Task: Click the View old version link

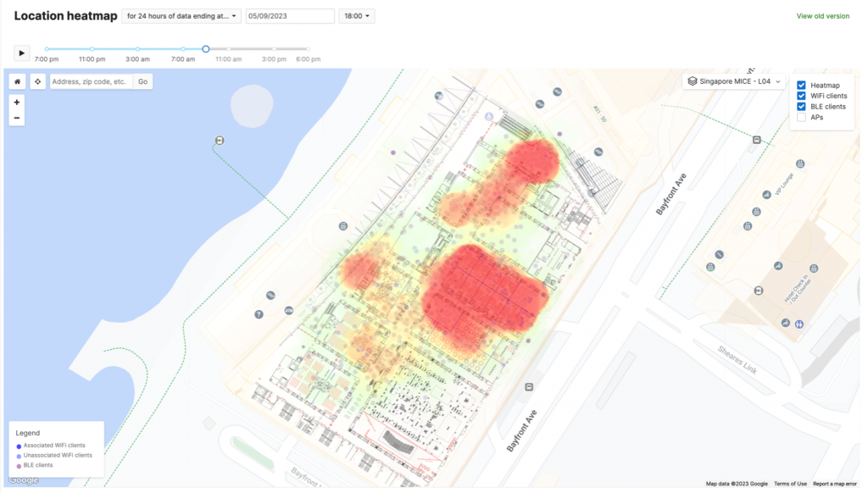Action: [x=822, y=16]
